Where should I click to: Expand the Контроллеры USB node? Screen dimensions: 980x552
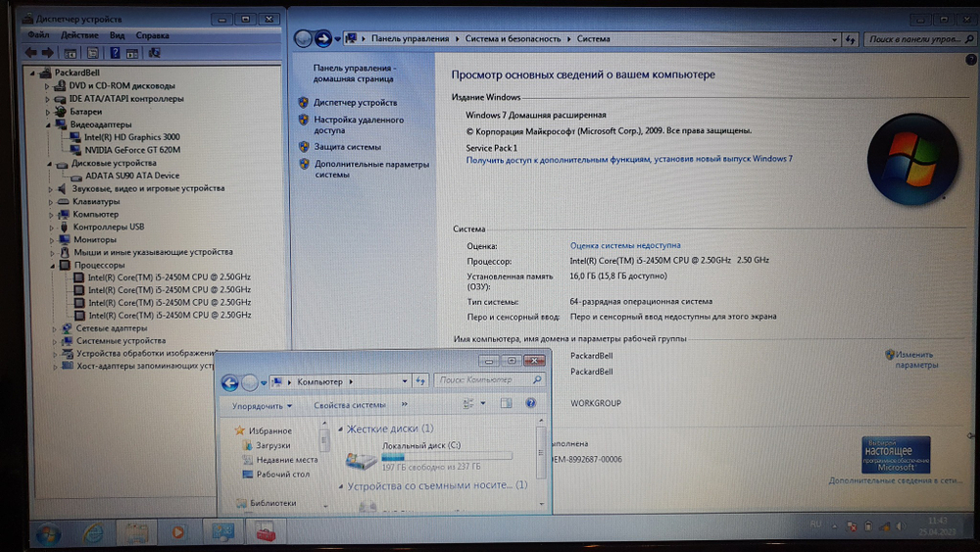pyautogui.click(x=51, y=226)
